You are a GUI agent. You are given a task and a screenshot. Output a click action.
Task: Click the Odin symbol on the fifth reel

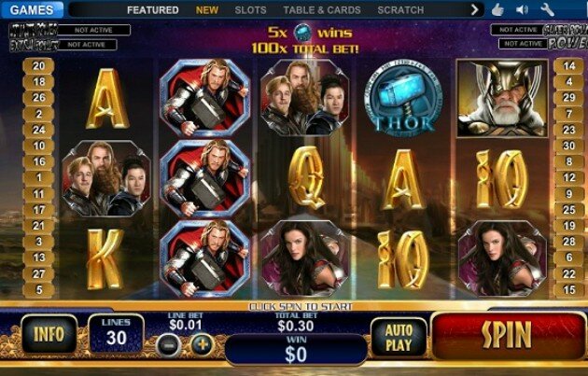[x=502, y=98]
